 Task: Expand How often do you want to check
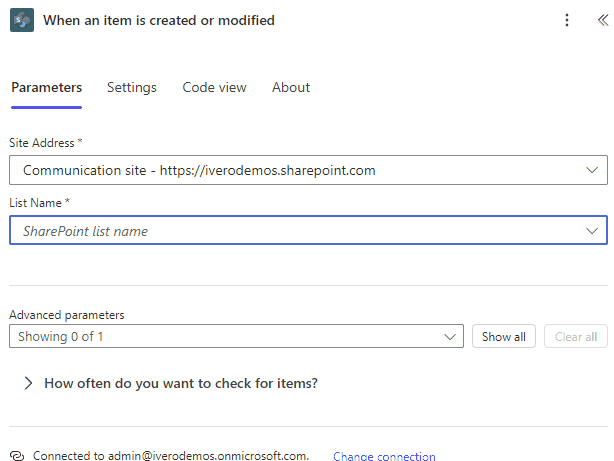181,383
